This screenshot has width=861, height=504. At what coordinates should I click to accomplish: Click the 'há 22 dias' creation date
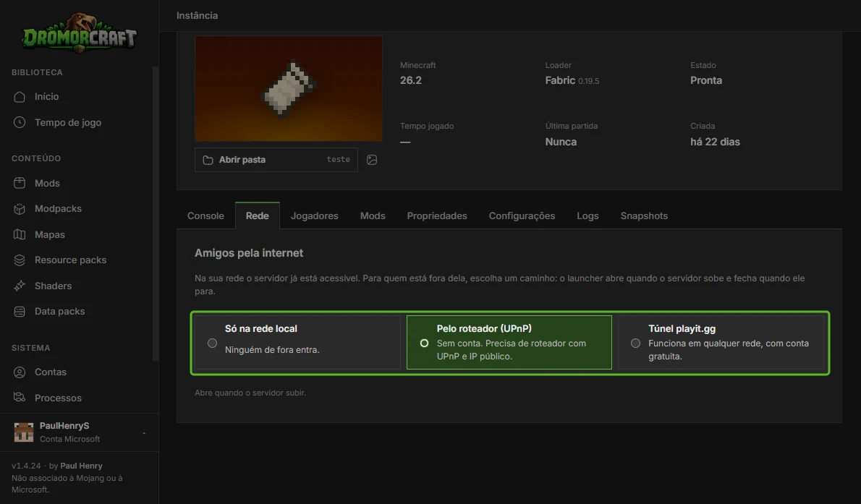point(715,142)
